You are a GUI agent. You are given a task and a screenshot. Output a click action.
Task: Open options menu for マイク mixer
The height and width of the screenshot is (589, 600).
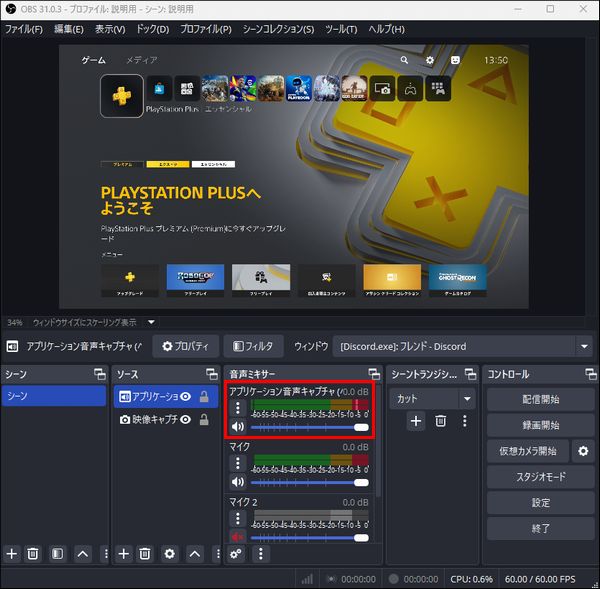238,463
